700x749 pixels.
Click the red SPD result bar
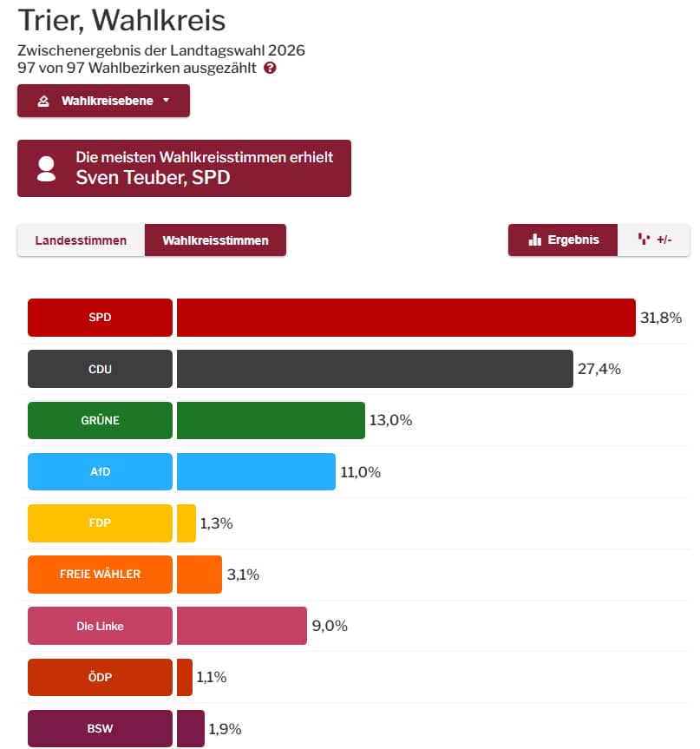406,318
